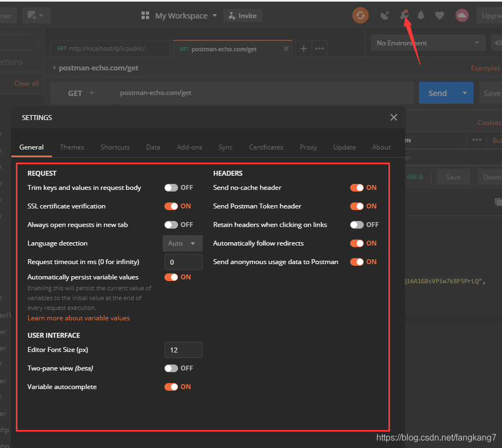Screen dimensions: 502x448
Task: Click the Send button
Action: [x=438, y=93]
